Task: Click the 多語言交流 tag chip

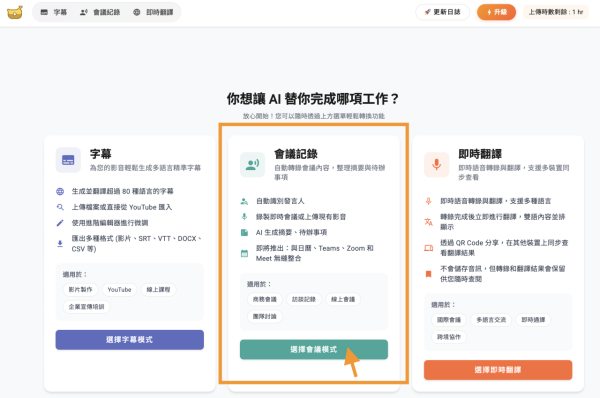Action: pyautogui.click(x=491, y=320)
